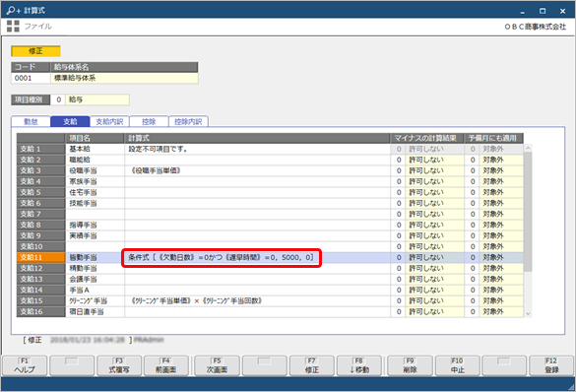Viewport: 576px width, 392px height.
Task: Switch to the 勤怠 tab
Action: coord(31,121)
